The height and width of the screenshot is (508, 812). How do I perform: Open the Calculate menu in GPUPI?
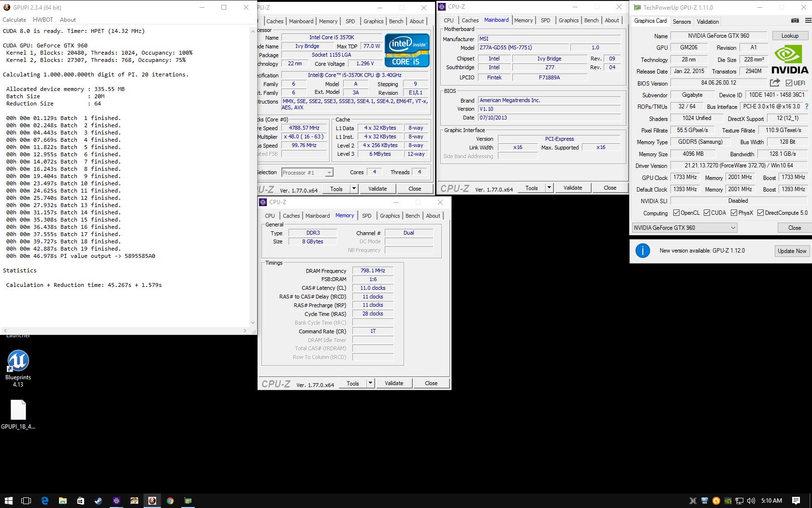(14, 20)
